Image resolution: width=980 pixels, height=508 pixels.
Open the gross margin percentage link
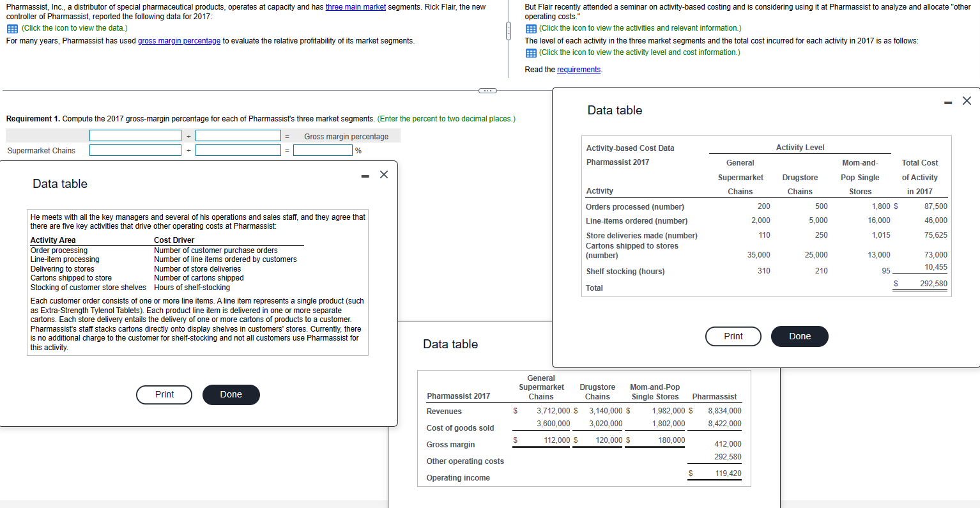point(179,41)
